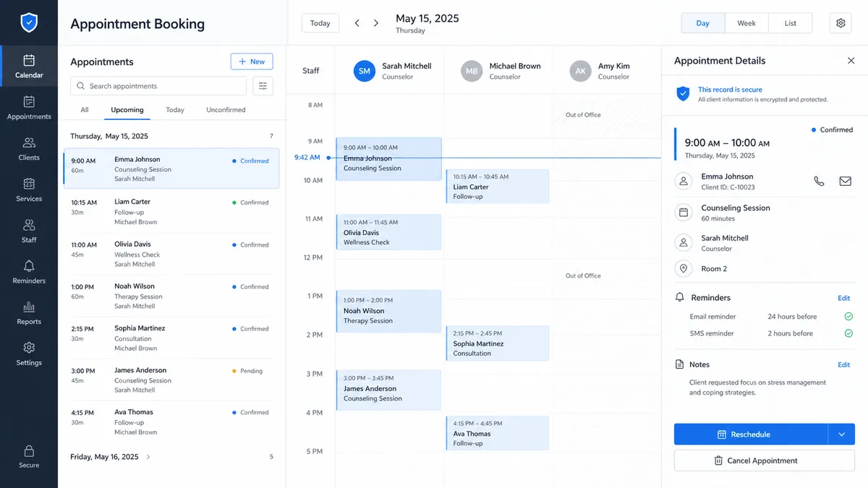Toggle the SMS reminder check mark
Viewport: 868px width, 488px height.
[x=848, y=333]
